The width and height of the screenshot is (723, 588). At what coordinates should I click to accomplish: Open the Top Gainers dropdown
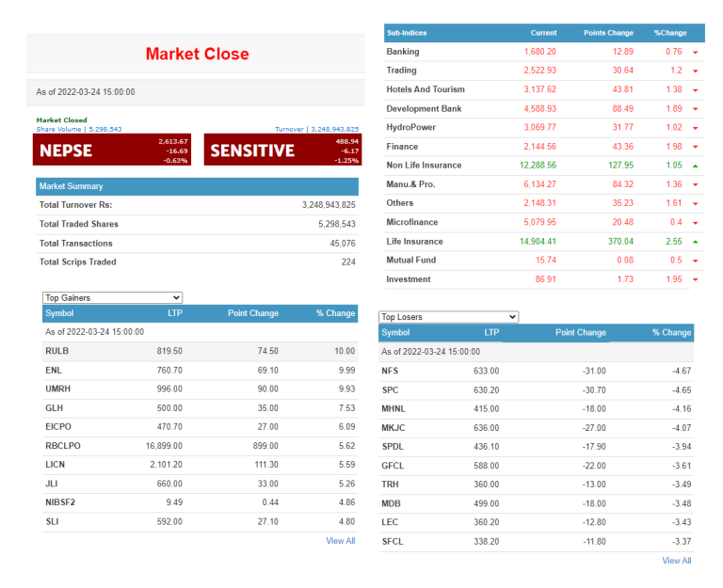click(112, 297)
